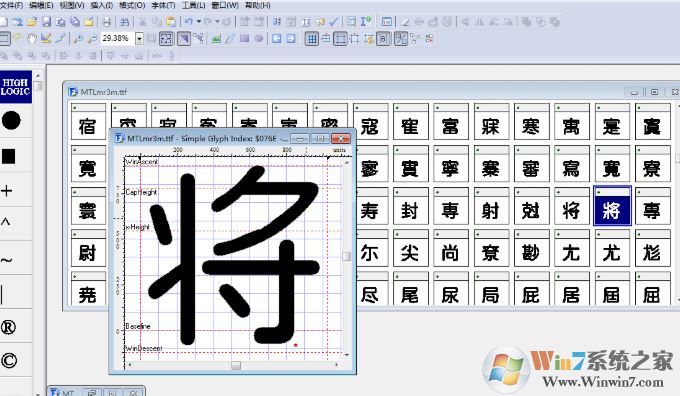Select the 宿 glyph cell in font window
This screenshot has height=396, width=680.
point(88,122)
